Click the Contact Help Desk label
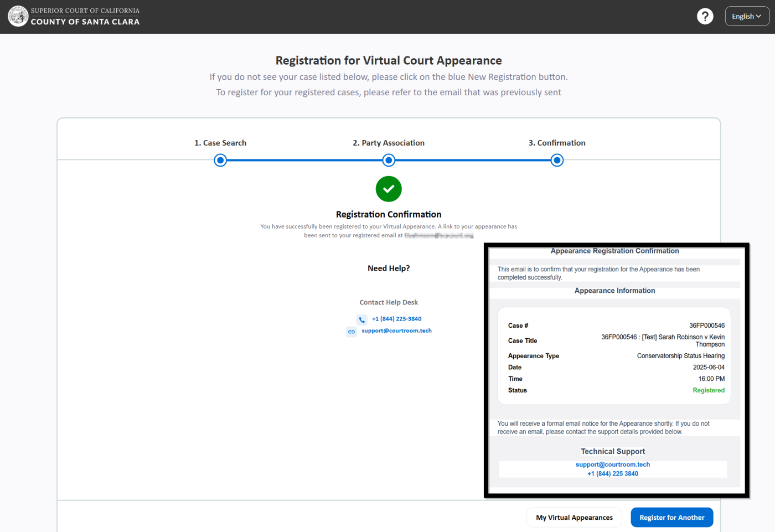775x532 pixels. click(389, 302)
